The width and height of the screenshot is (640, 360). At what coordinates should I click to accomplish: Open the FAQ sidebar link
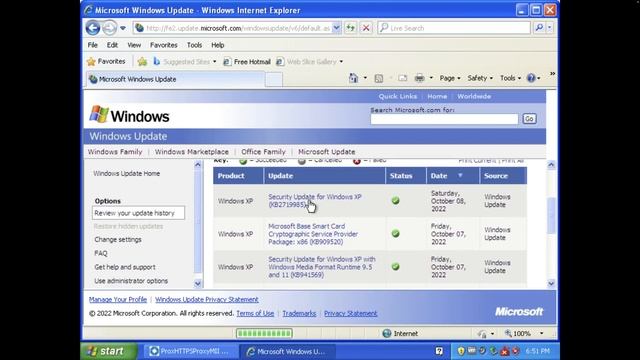(x=101, y=253)
